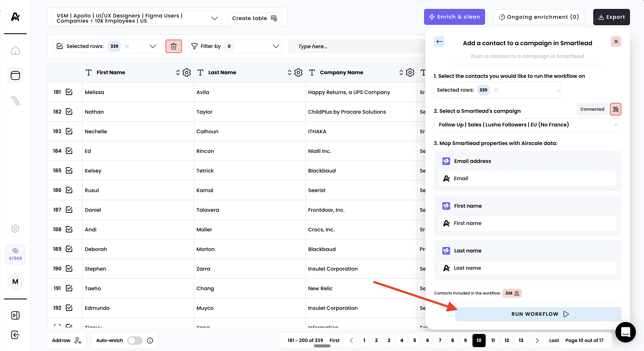Screen dimensions: 644x351
Task: Open First Name column settings gear
Action: click(186, 73)
